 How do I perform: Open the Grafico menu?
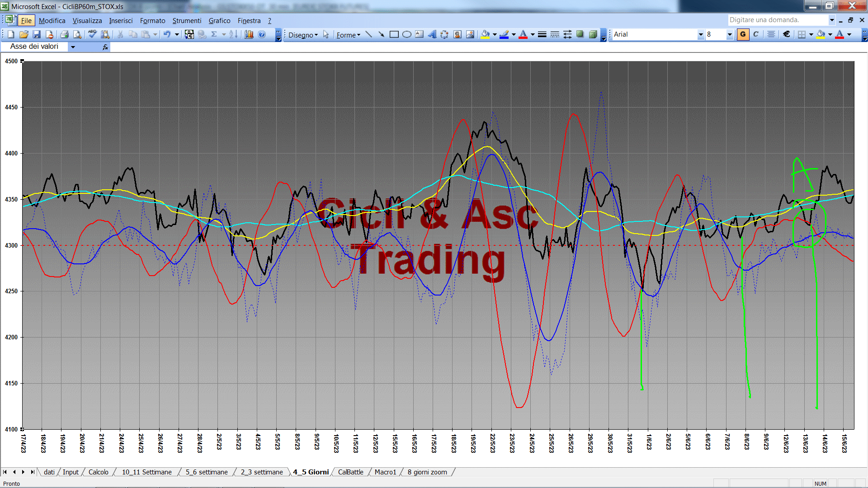tap(219, 21)
